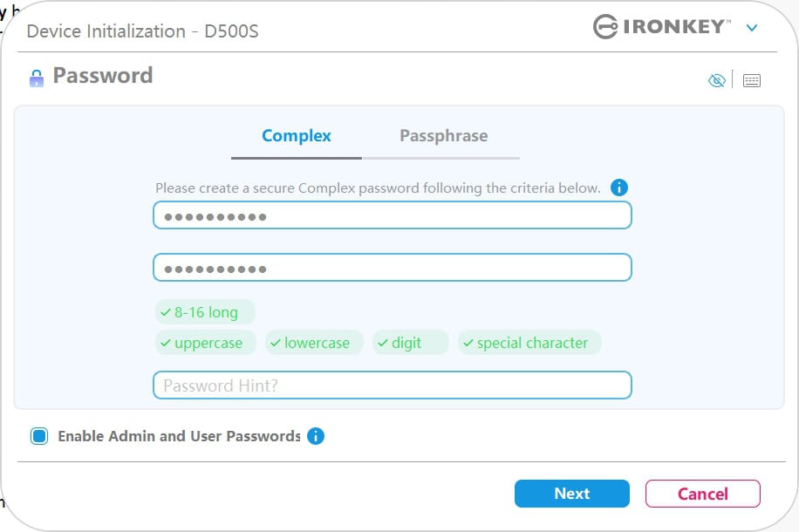
Task: Toggle password visibility eye icon
Action: [717, 80]
